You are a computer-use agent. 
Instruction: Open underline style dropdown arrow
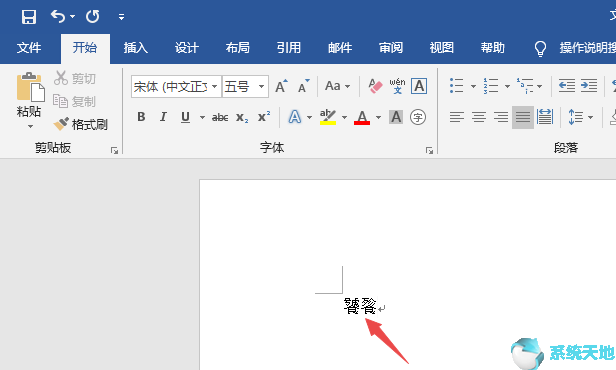pos(202,117)
